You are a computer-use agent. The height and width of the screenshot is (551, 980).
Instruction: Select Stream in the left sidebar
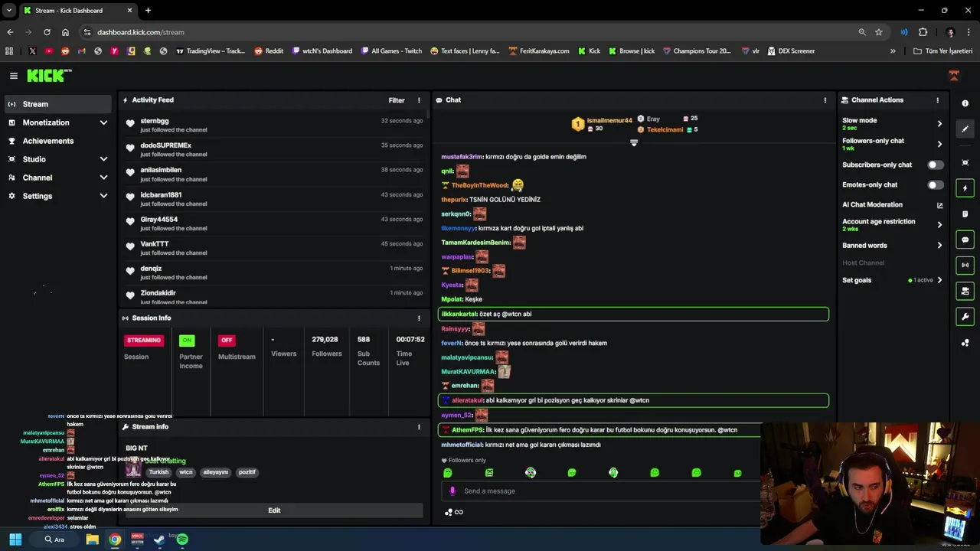tap(58, 104)
